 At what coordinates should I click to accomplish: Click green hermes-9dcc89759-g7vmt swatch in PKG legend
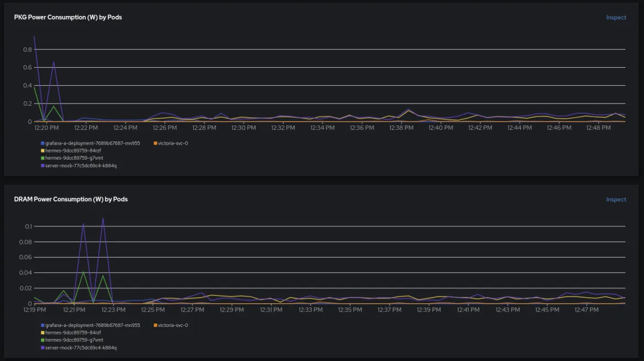click(42, 158)
